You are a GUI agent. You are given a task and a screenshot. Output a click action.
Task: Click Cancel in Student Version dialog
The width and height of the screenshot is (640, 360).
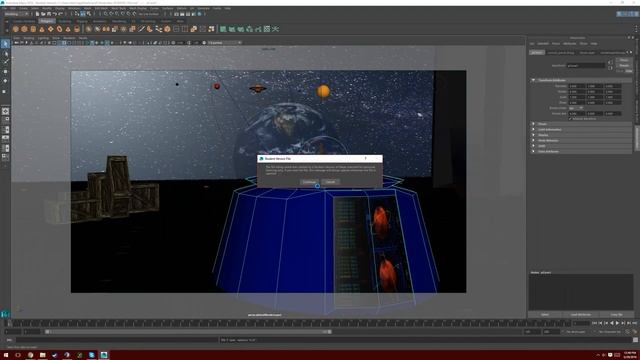[x=330, y=182]
